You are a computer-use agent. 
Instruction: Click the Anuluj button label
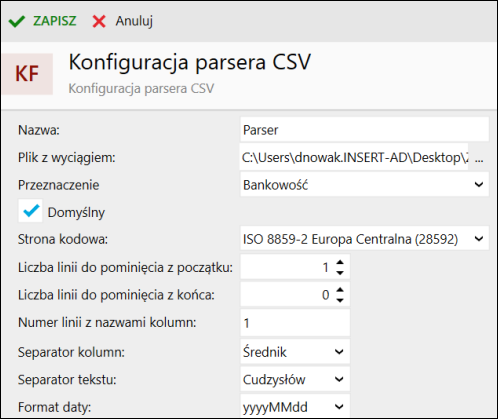pos(134,21)
